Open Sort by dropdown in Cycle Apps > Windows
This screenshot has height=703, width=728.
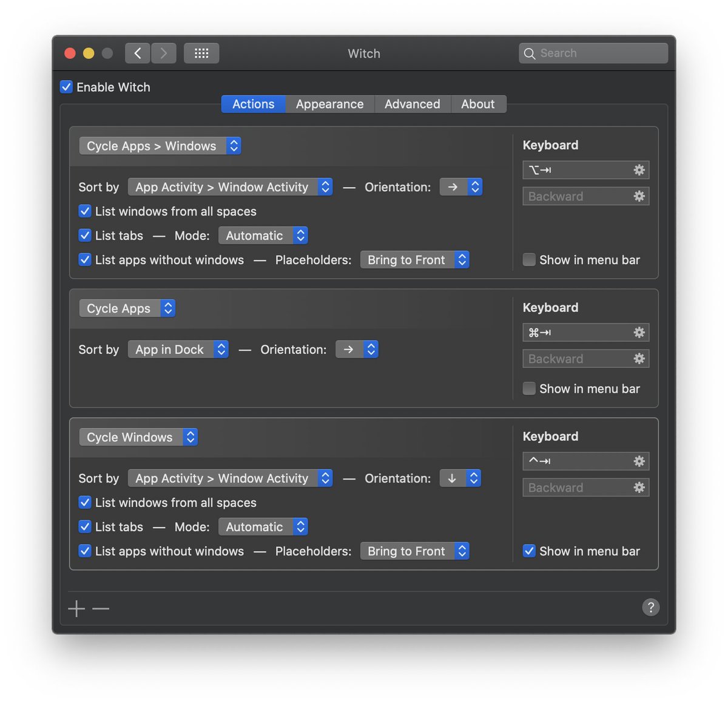pos(230,187)
